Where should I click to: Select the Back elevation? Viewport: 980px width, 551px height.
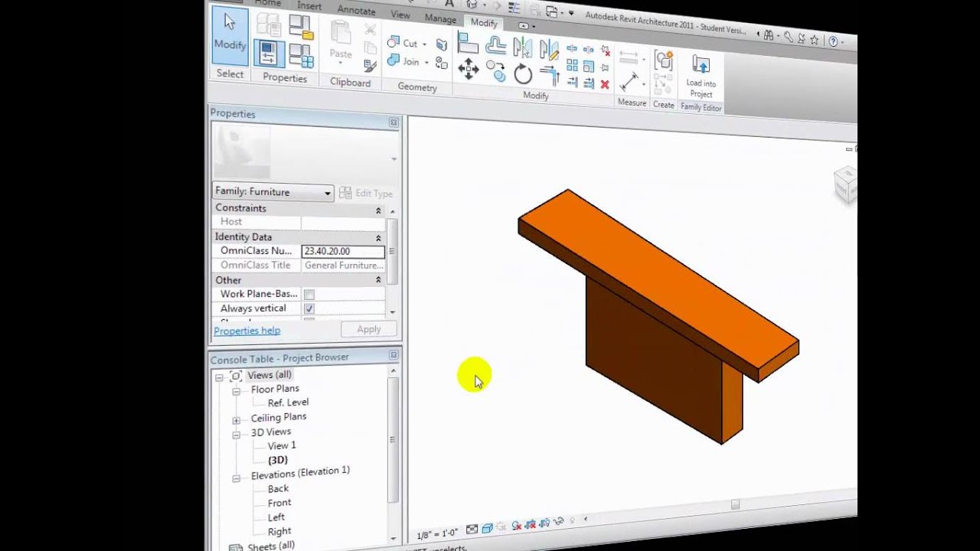point(278,488)
